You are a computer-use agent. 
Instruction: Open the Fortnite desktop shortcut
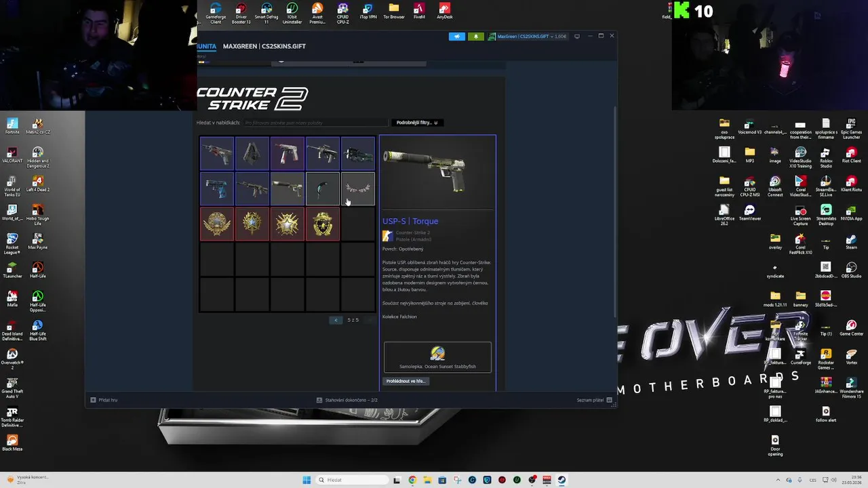(x=12, y=126)
